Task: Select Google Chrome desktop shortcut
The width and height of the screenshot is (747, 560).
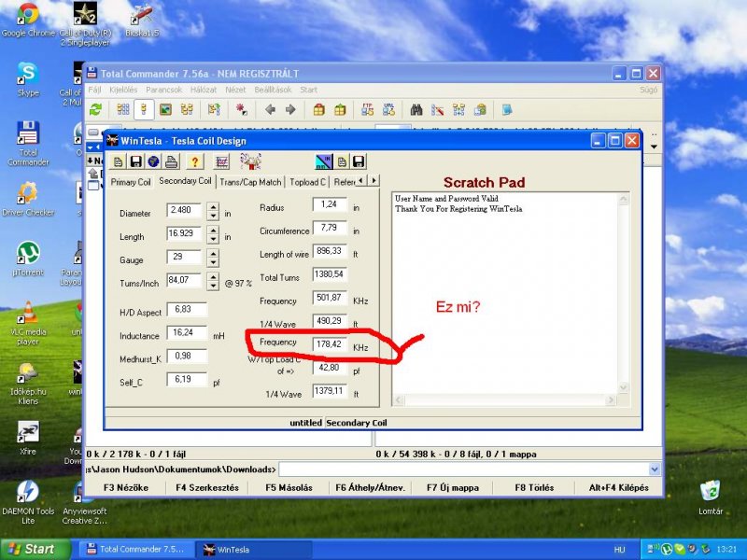Action: click(x=28, y=20)
